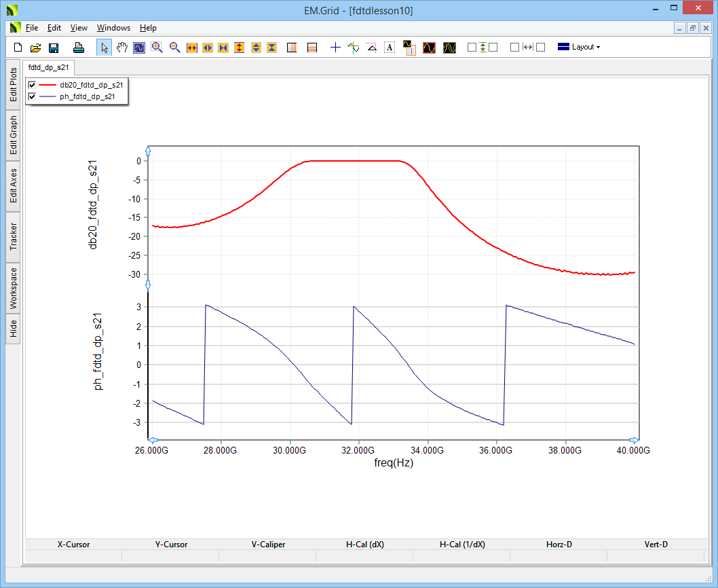
Task: Uncheck the ph_fdtd_dp_s21 legend checkbox
Action: [32, 97]
